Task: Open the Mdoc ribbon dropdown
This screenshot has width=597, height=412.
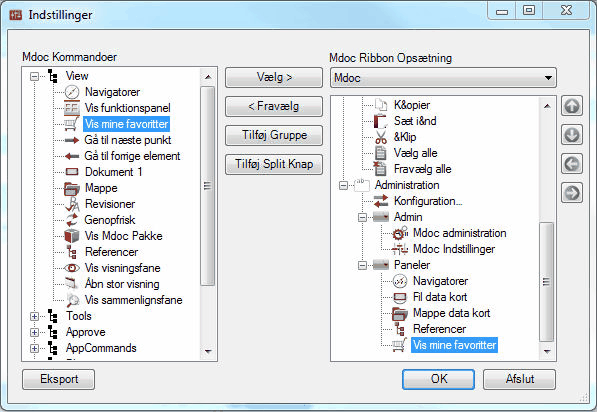Action: 443,78
